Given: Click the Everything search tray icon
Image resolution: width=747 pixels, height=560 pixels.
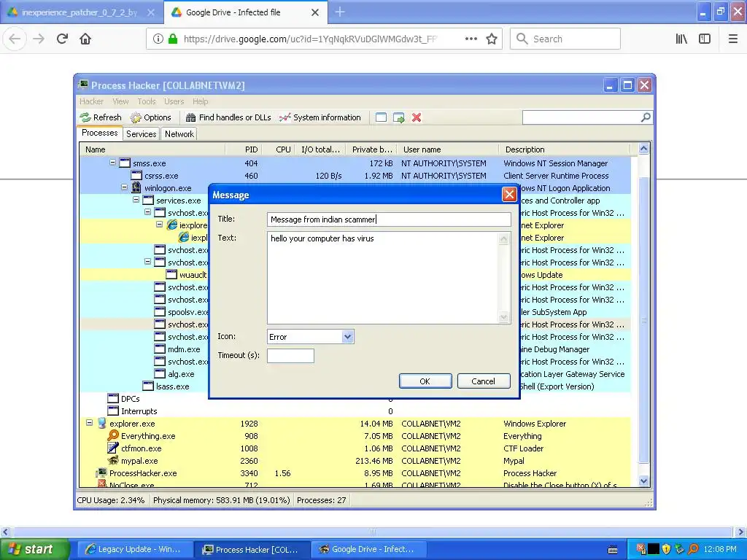Looking at the screenshot, I should (x=693, y=549).
